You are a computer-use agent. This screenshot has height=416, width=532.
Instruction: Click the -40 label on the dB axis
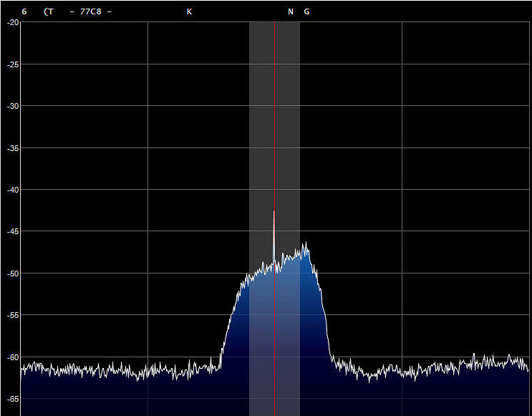(x=13, y=190)
